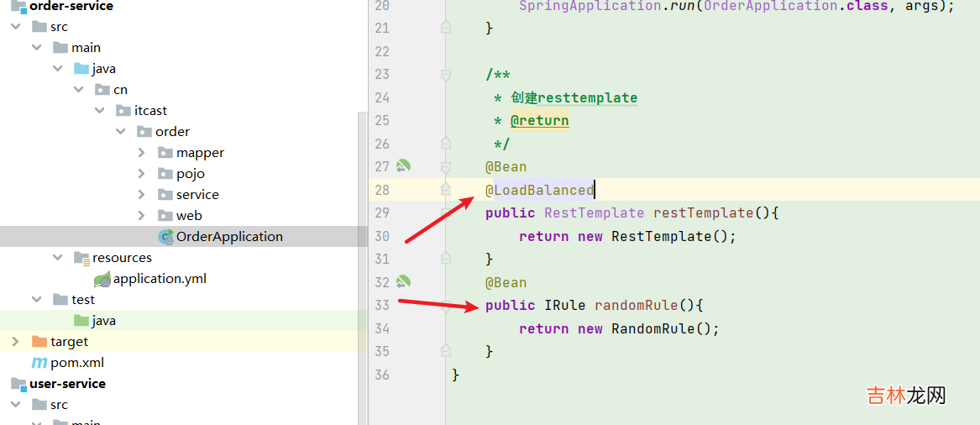Expand the pojo package chevron
The height and width of the screenshot is (425, 980).
(142, 174)
